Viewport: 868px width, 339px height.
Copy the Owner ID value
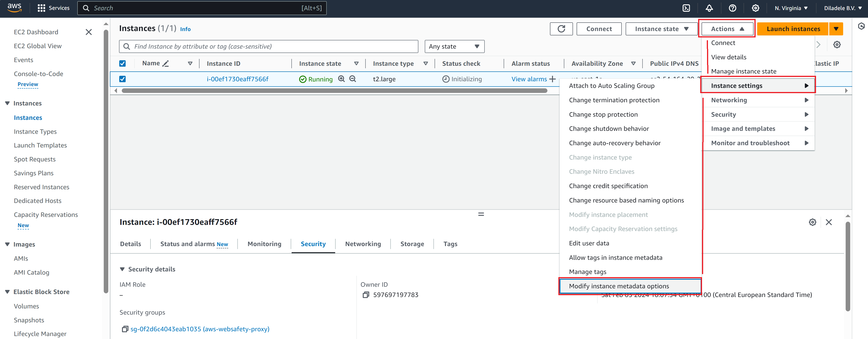[x=365, y=295]
